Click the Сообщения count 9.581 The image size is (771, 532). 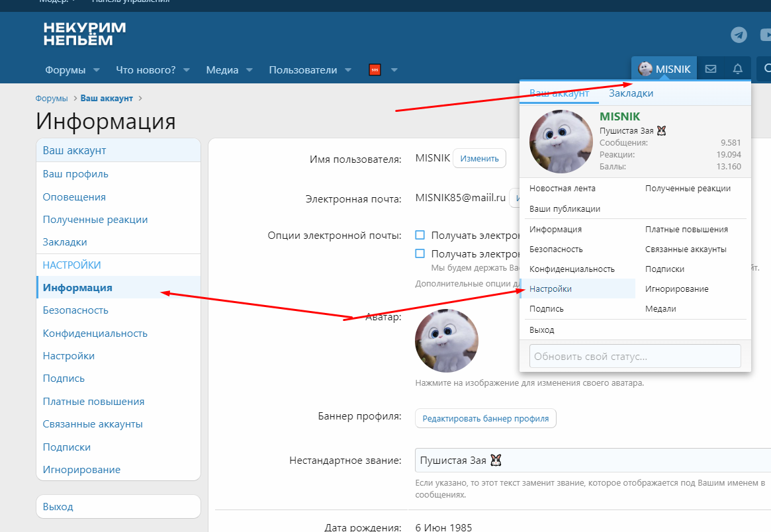[731, 142]
